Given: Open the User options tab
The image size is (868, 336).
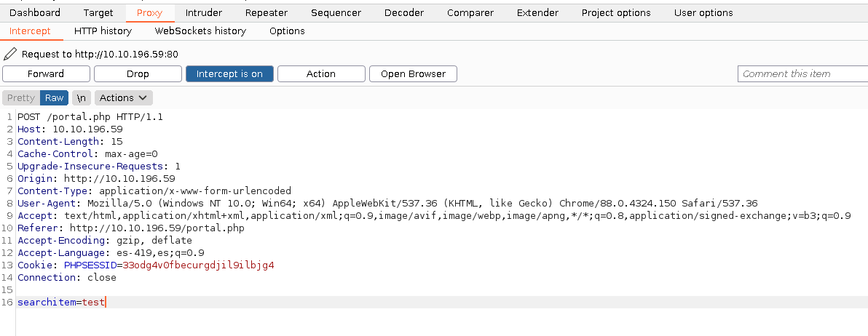Looking at the screenshot, I should [703, 12].
